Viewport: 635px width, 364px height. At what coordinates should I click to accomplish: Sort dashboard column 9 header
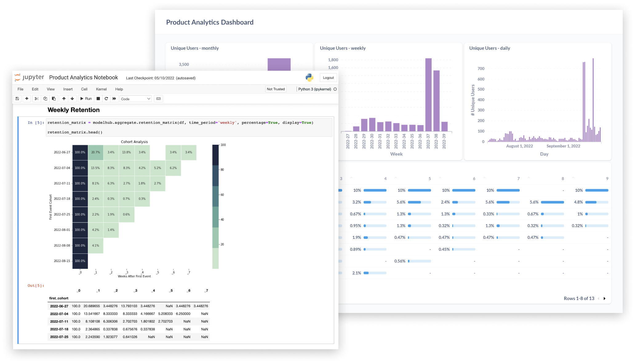[607, 179]
